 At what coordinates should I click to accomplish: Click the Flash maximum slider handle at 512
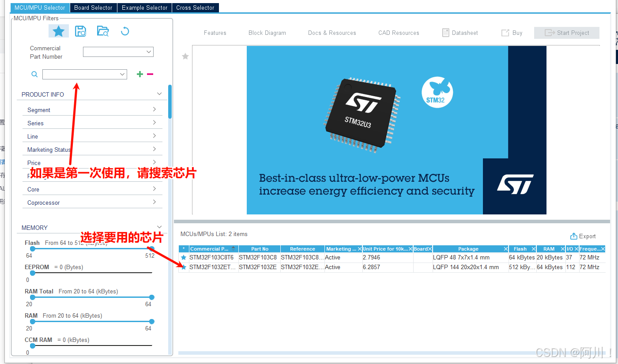click(x=152, y=248)
